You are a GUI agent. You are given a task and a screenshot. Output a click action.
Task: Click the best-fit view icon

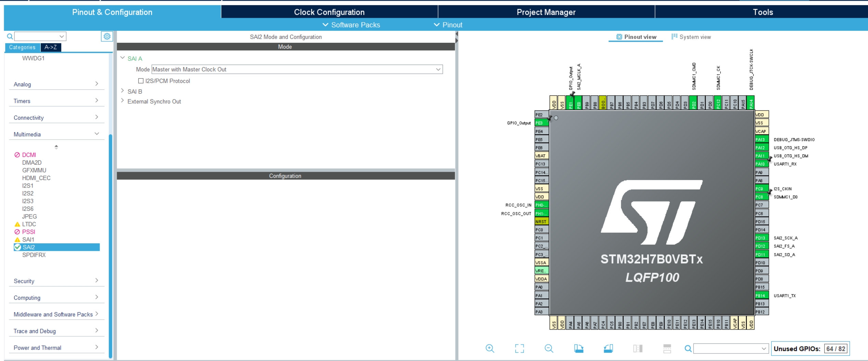pyautogui.click(x=519, y=348)
